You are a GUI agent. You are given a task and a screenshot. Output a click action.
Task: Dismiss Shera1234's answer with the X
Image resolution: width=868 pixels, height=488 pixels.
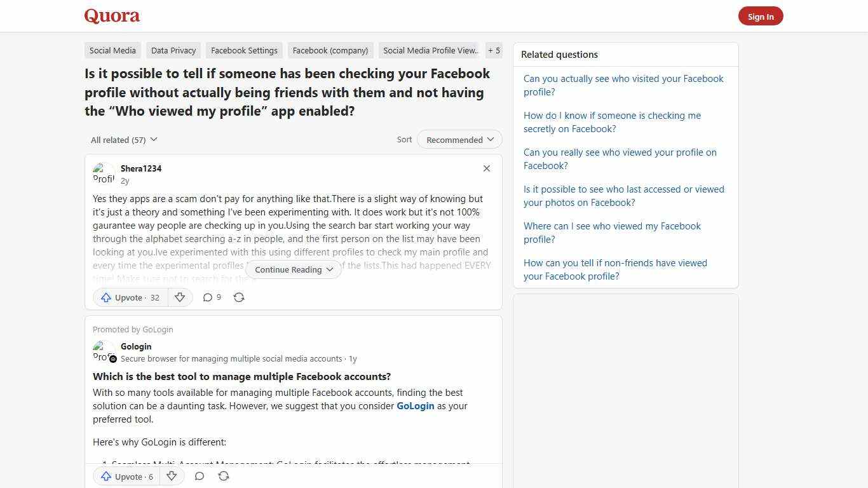click(x=486, y=168)
